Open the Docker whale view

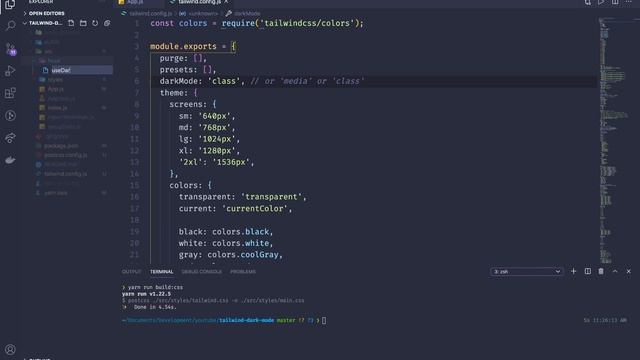pyautogui.click(x=10, y=160)
